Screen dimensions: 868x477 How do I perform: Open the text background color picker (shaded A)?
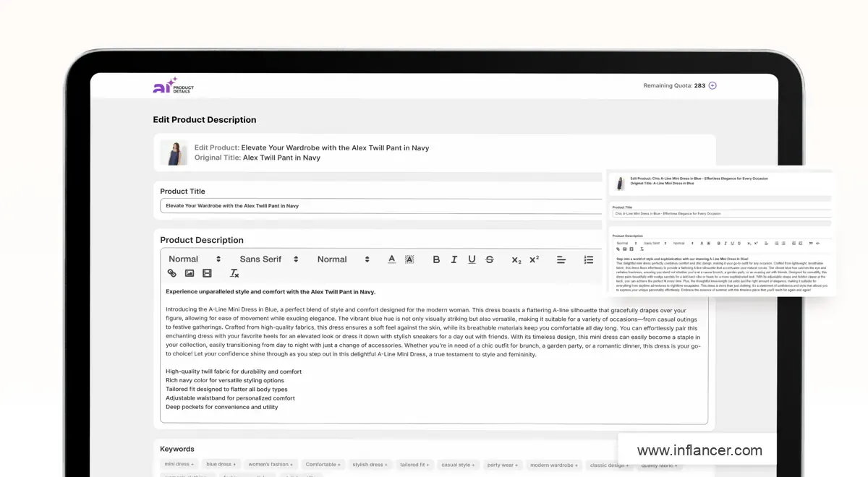[x=409, y=259]
